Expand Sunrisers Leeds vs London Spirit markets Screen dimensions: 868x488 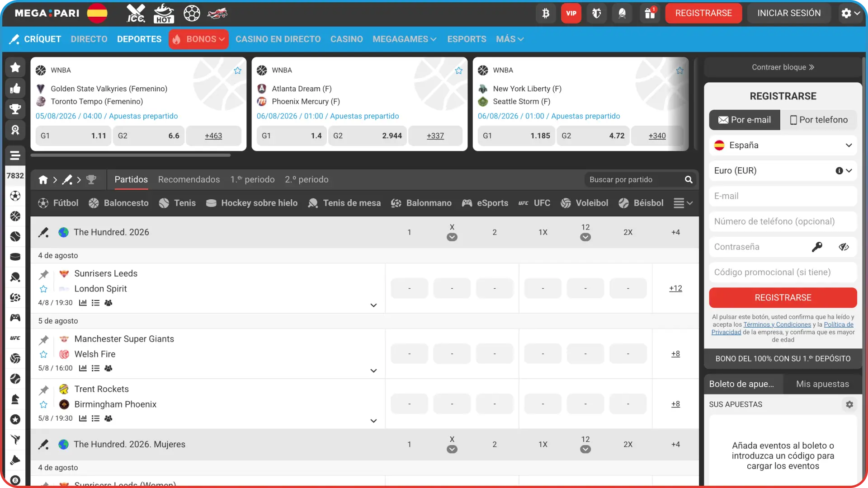(373, 305)
